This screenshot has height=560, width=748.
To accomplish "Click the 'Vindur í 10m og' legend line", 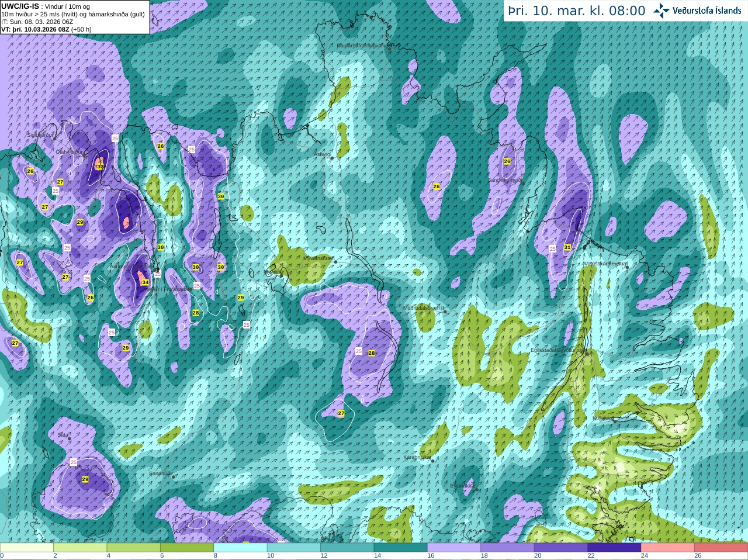I will (x=67, y=7).
